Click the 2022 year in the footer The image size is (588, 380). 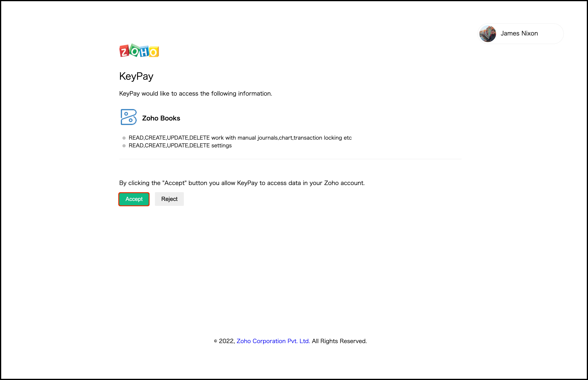point(226,341)
